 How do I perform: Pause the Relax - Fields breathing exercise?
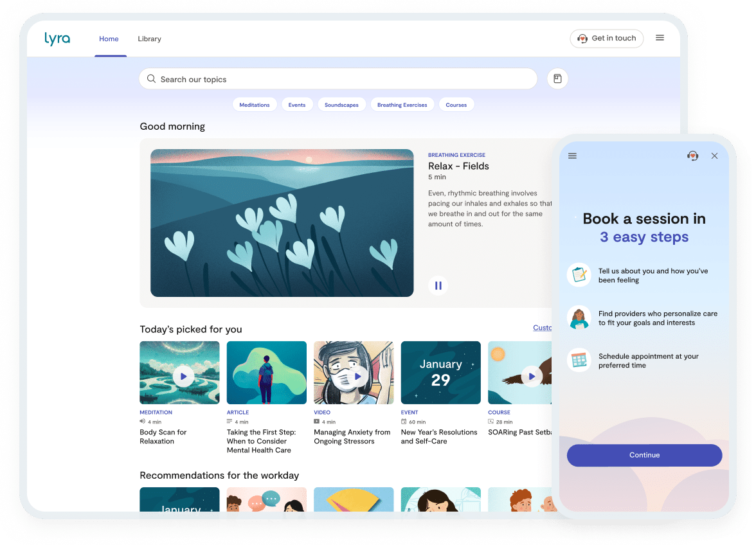tap(438, 285)
